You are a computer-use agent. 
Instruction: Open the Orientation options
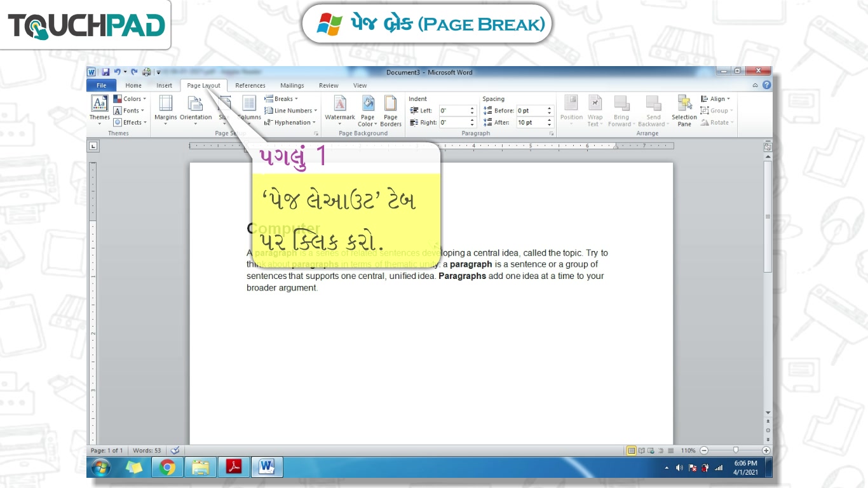click(x=196, y=111)
